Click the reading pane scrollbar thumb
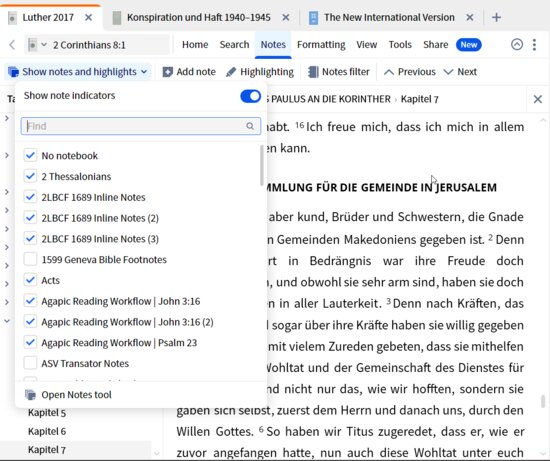Viewport: 550px width, 461px height. [543, 402]
